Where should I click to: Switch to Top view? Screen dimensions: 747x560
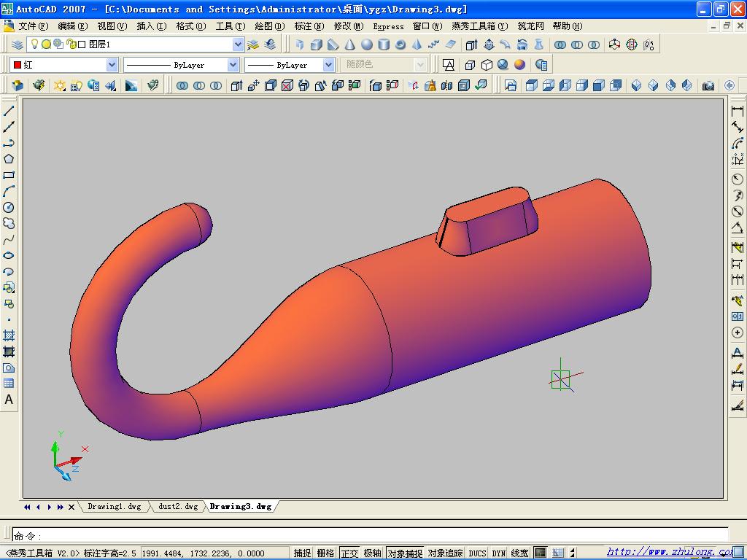point(531,85)
